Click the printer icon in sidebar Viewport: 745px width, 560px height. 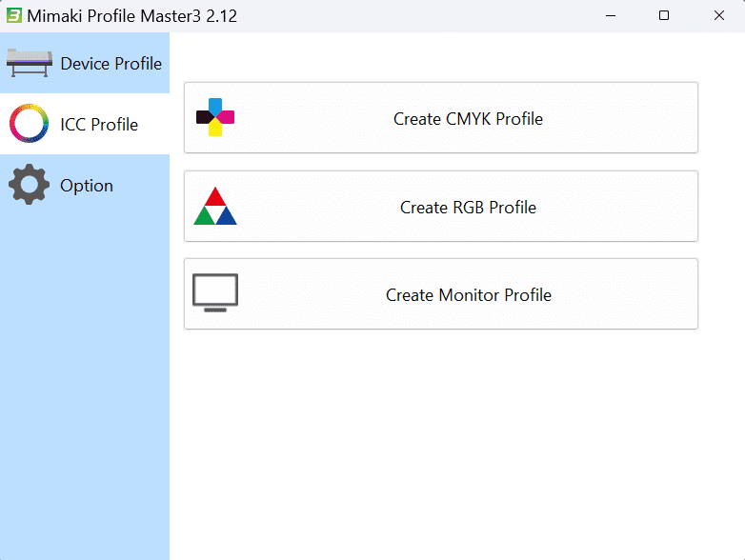[x=30, y=63]
